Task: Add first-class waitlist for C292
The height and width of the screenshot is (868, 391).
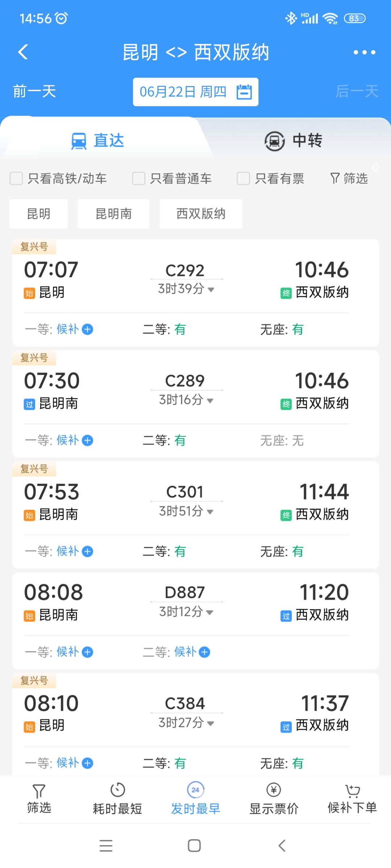Action: 88,329
